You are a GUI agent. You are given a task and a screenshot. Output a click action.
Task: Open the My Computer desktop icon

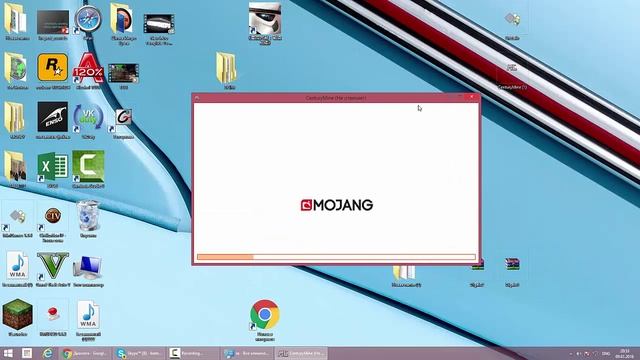pyautogui.click(x=88, y=268)
